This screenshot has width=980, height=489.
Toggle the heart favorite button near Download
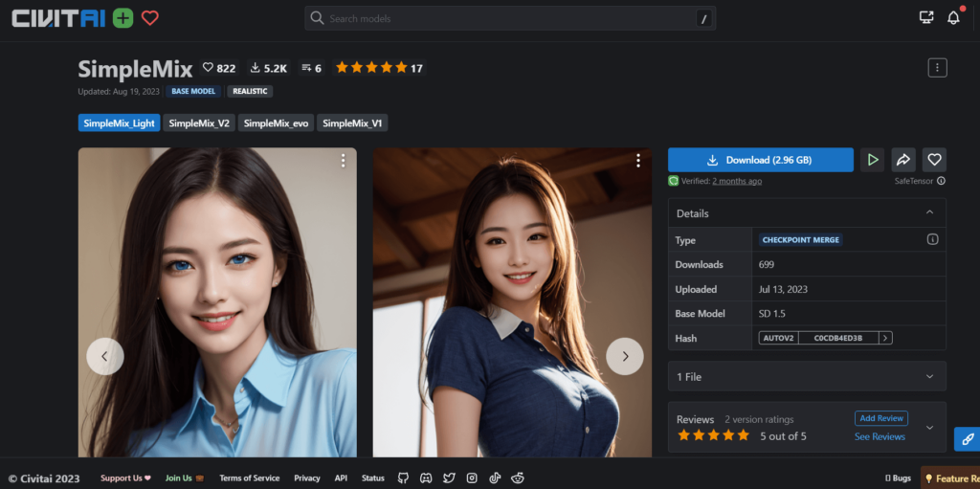[x=934, y=160]
